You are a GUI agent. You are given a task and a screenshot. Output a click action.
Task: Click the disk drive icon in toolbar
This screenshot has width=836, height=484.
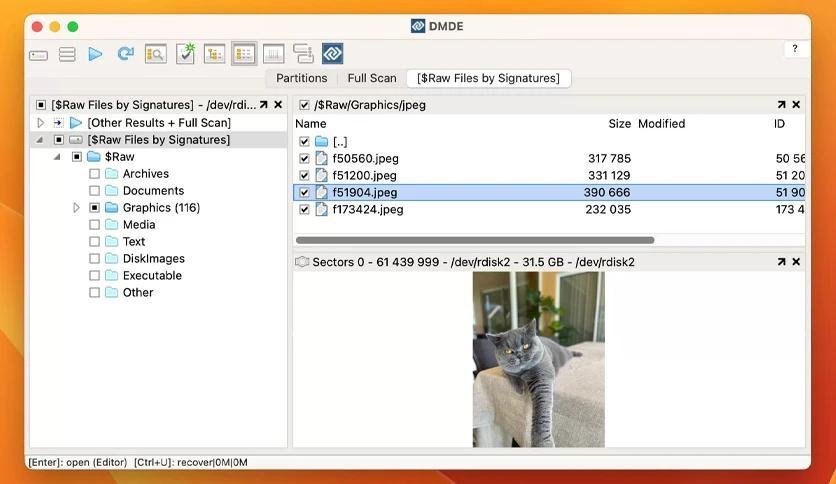click(38, 54)
